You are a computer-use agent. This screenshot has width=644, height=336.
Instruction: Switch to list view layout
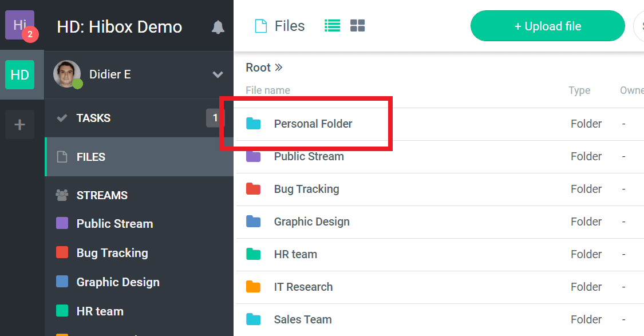tap(332, 26)
